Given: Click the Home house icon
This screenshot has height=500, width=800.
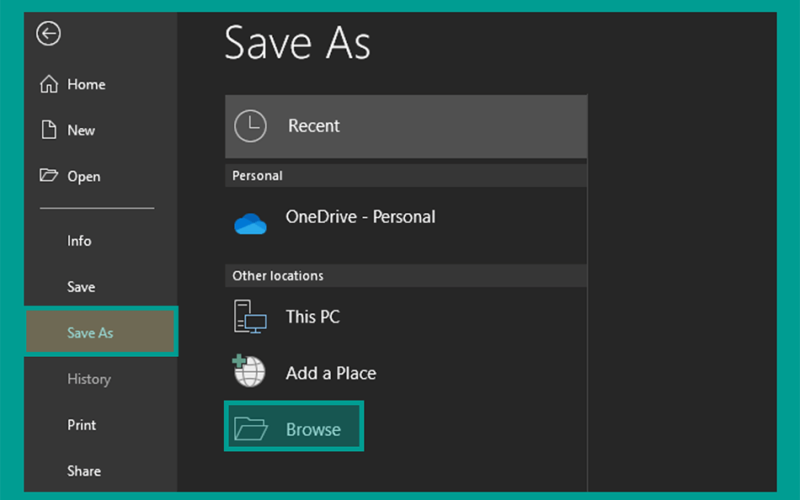Looking at the screenshot, I should [49, 84].
